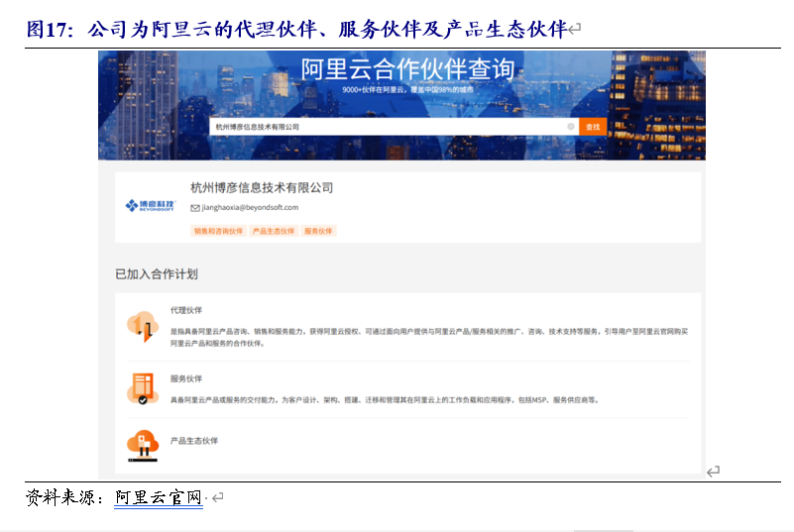Click the banner title 阿里云合作伙伴查询
Image resolution: width=794 pixels, height=532 pixels.
point(407,68)
